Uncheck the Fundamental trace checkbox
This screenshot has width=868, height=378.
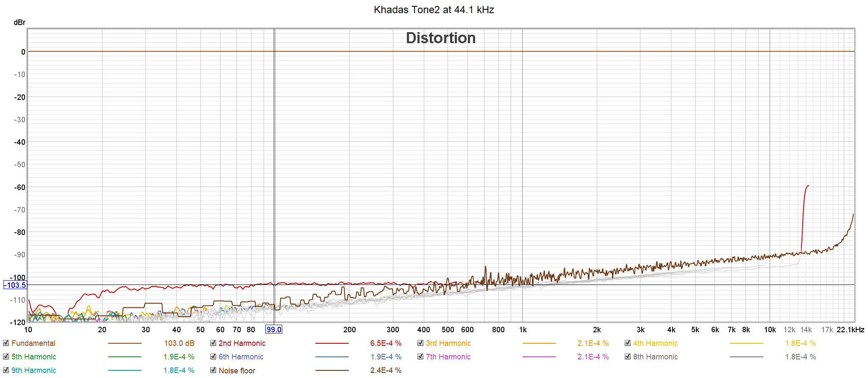click(6, 343)
